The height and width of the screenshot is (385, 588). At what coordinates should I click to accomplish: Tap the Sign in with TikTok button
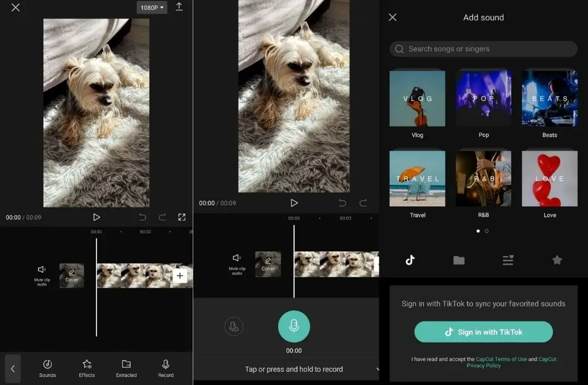click(x=483, y=332)
